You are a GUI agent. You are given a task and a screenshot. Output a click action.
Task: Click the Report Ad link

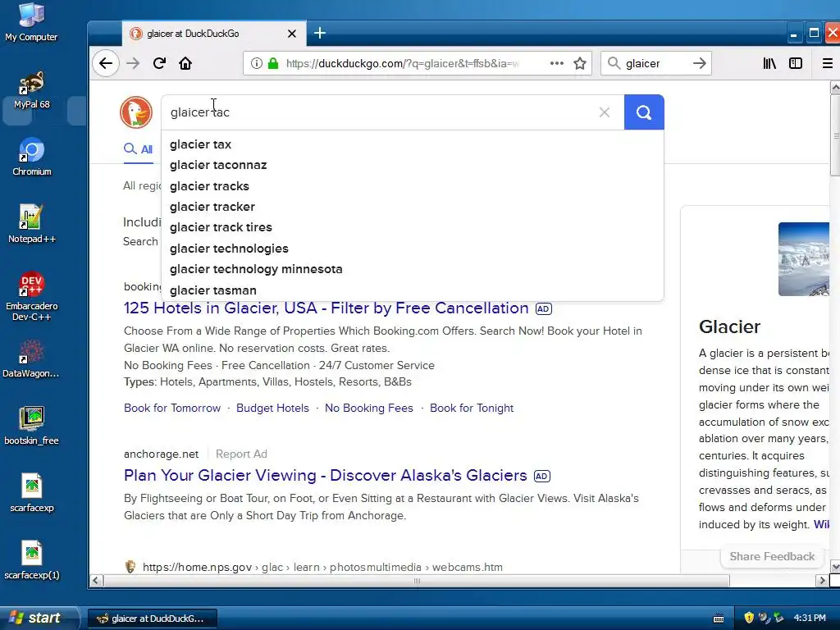[241, 454]
